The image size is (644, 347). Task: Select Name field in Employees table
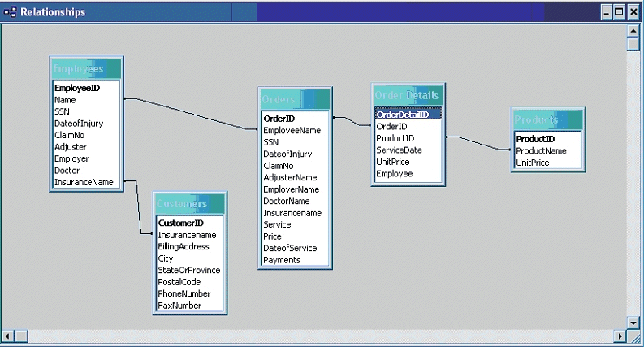pyautogui.click(x=86, y=100)
